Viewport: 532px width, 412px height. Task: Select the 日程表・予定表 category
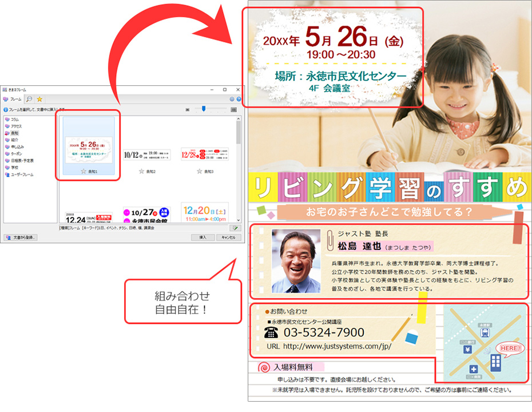(x=22, y=161)
